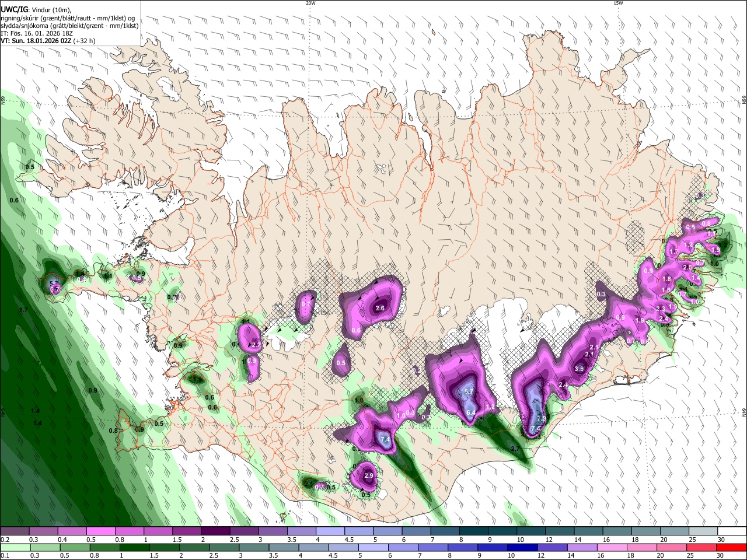Click the '5.7' precipitation value on the map
747x560 pixels.
point(468,392)
